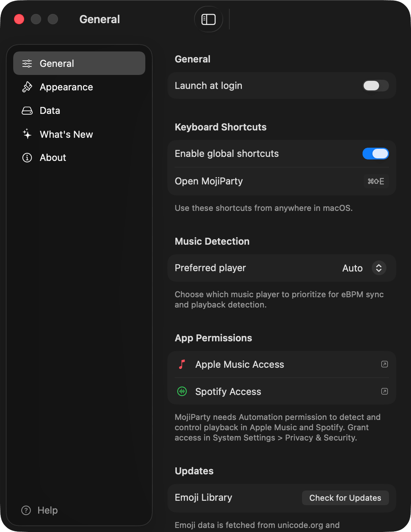Click the Spotify waveform icon
The height and width of the screenshot is (532, 411).
click(182, 391)
